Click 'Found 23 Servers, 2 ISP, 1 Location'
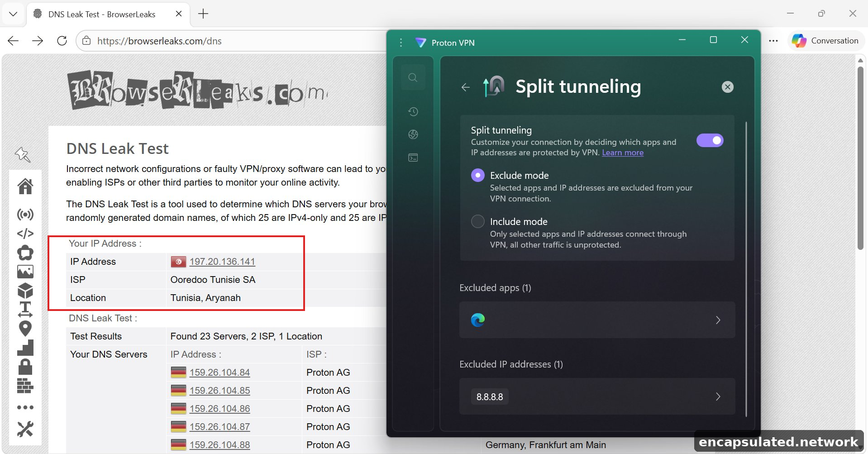 (246, 336)
